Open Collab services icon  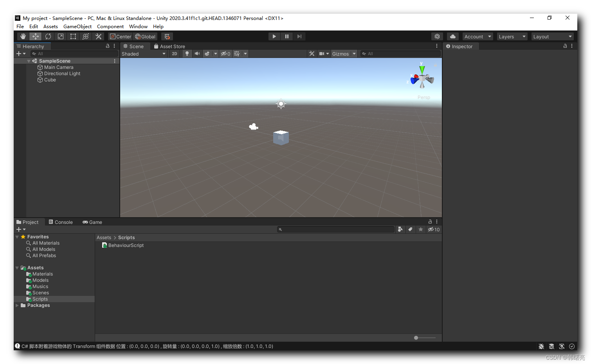coord(437,36)
